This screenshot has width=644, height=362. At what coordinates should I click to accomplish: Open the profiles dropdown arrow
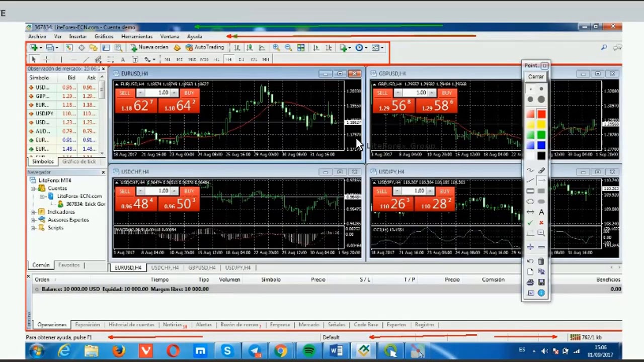click(57, 48)
